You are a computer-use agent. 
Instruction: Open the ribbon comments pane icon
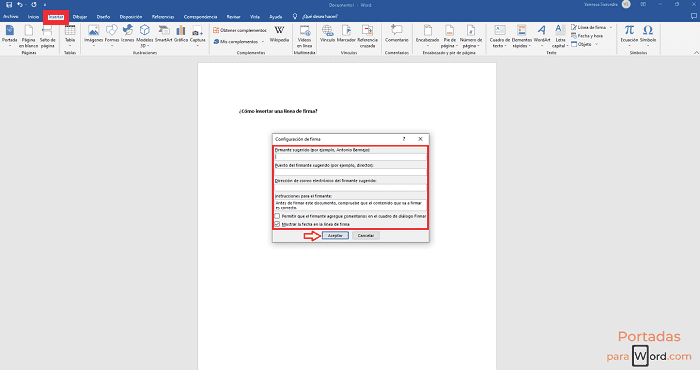pos(693,17)
